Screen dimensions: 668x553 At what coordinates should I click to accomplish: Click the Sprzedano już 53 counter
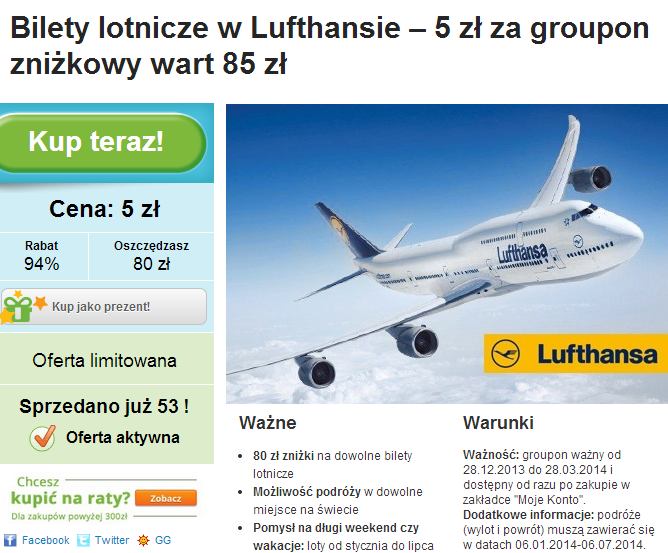(104, 406)
